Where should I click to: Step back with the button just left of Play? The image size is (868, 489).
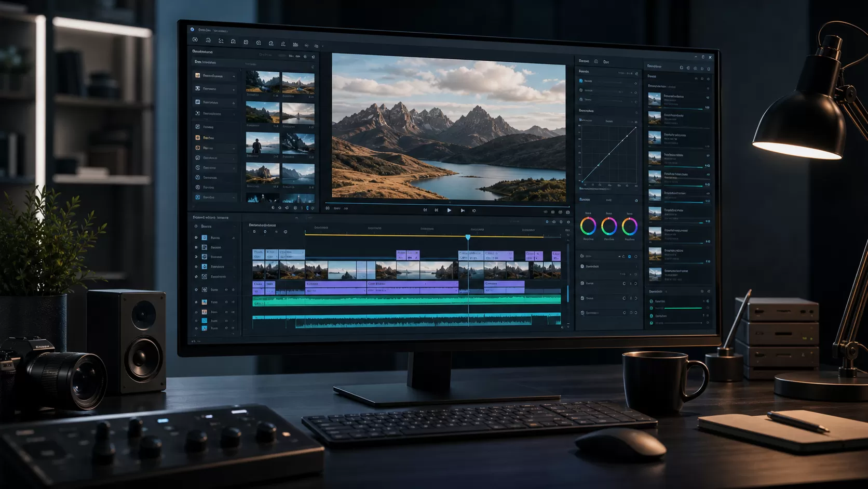tap(436, 210)
